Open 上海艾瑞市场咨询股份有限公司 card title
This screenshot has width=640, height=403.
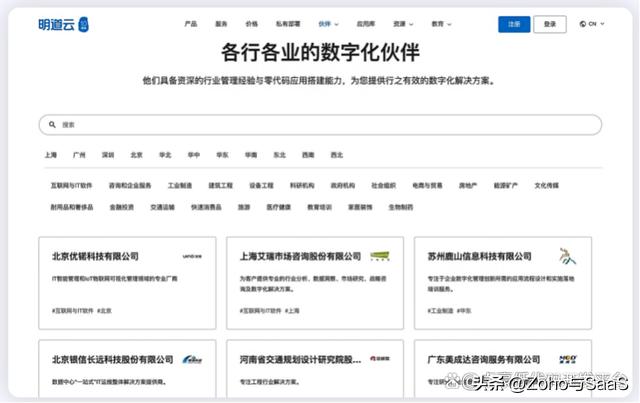[300, 256]
